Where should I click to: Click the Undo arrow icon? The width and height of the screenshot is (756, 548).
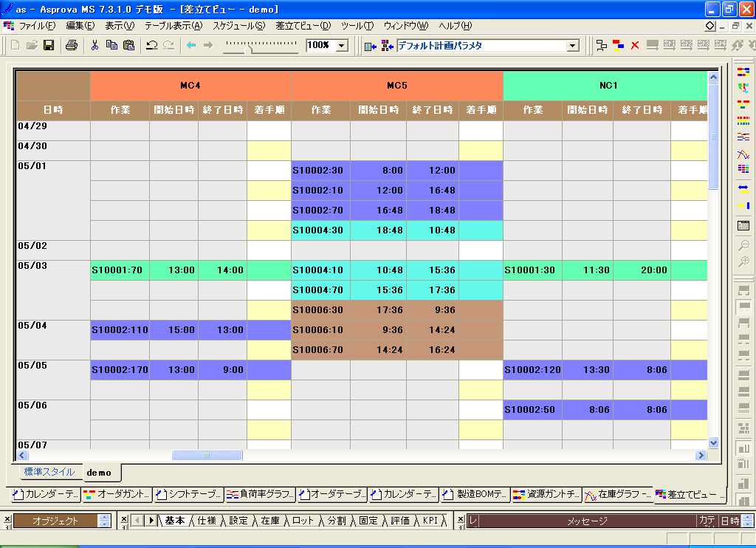151,45
